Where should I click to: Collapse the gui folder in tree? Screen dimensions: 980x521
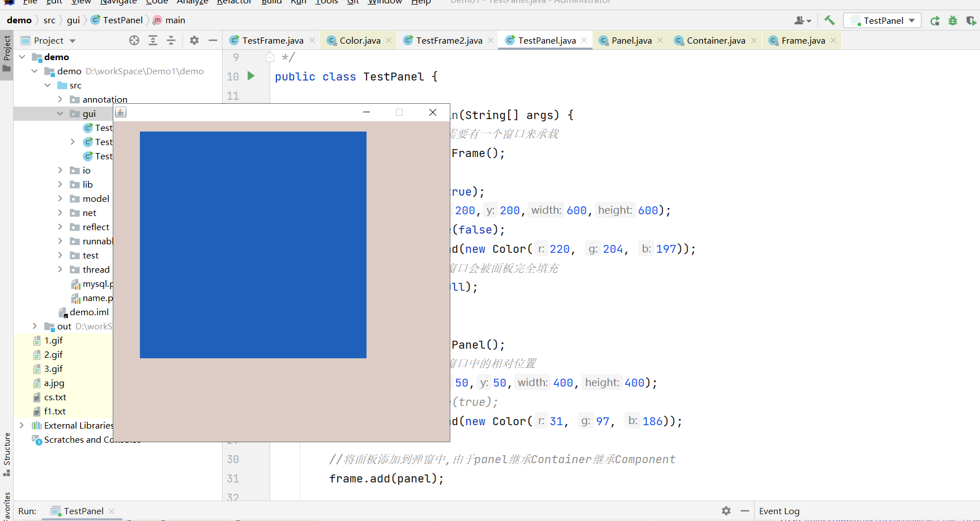coord(60,113)
